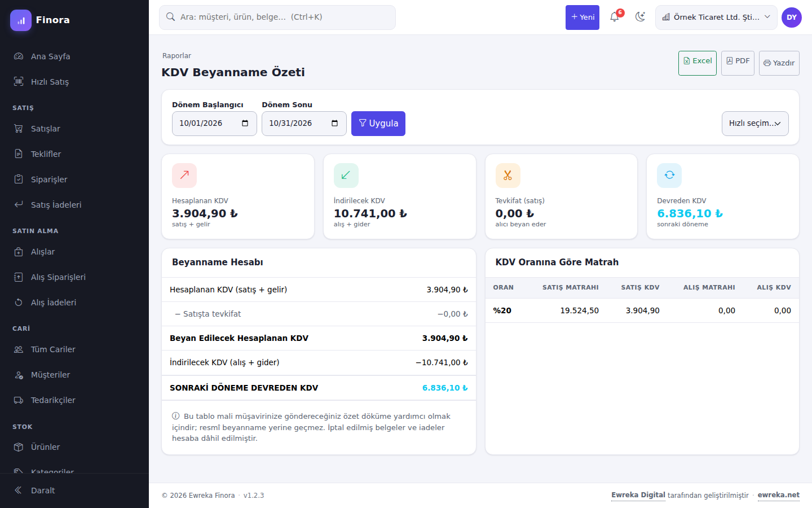Image resolution: width=812 pixels, height=508 pixels.
Task: Click the Devreden KDV refresh icon
Action: click(x=669, y=176)
